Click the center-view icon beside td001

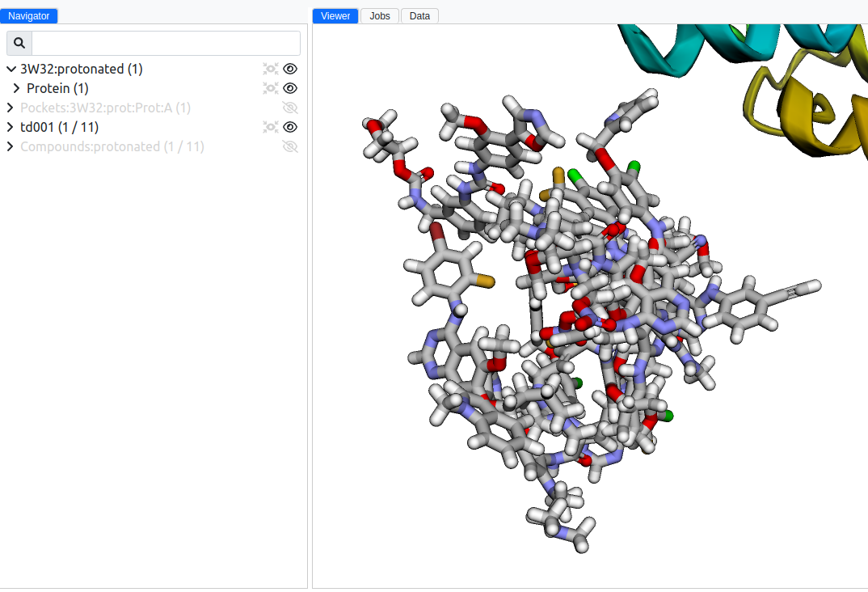(x=270, y=127)
